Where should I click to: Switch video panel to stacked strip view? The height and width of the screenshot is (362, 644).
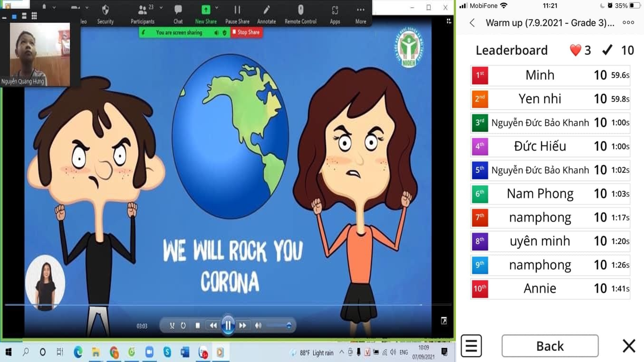[24, 16]
